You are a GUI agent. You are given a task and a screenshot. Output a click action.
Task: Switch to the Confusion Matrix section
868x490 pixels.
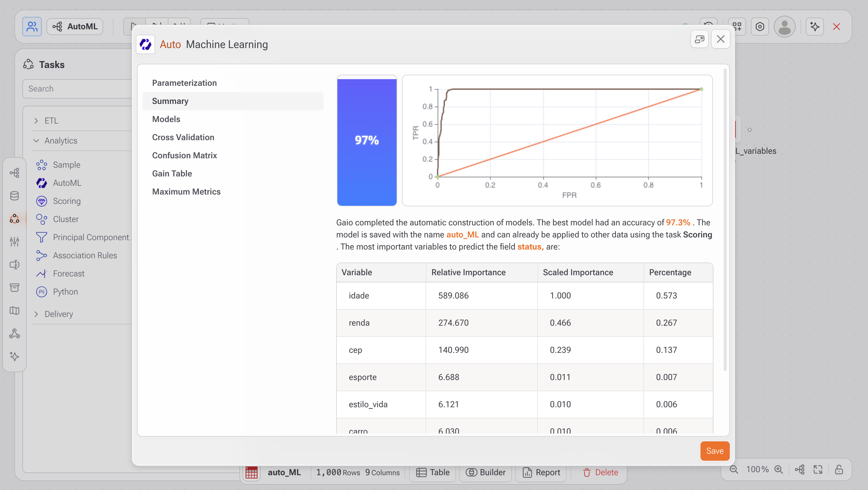[184, 156]
